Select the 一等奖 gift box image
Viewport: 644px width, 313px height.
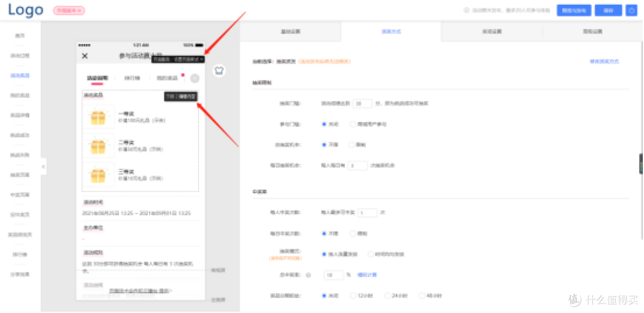point(98,117)
